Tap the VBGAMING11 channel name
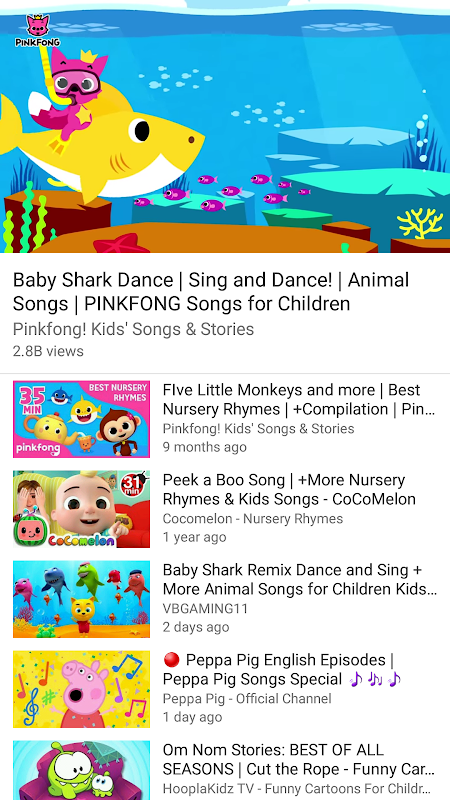The width and height of the screenshot is (450, 800). [199, 609]
